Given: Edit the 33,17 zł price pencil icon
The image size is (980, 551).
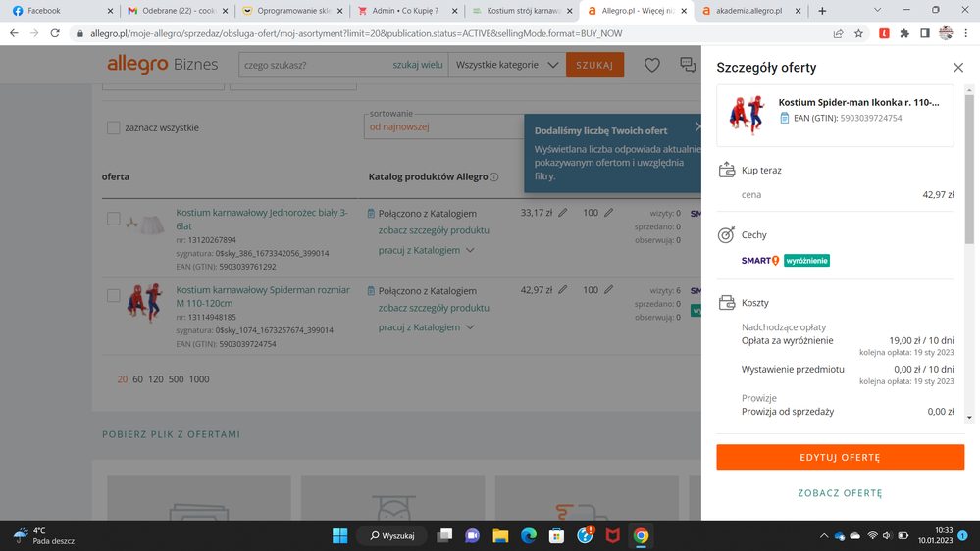Looking at the screenshot, I should [x=563, y=213].
